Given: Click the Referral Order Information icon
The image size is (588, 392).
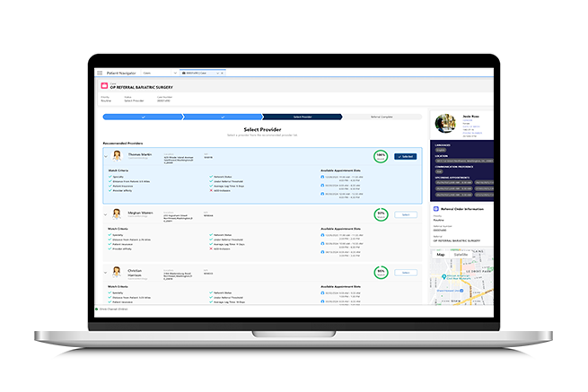Looking at the screenshot, I should coord(436,208).
